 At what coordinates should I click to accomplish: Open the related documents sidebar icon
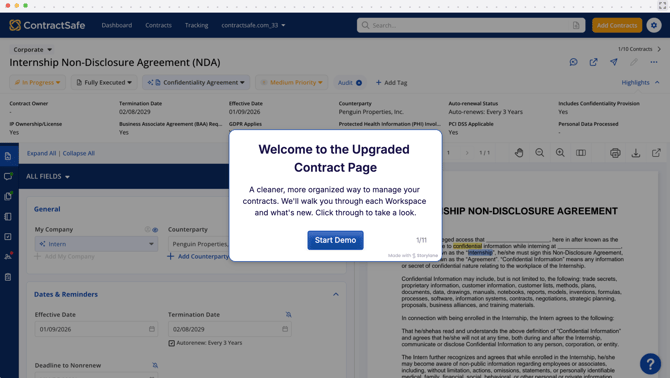8,196
